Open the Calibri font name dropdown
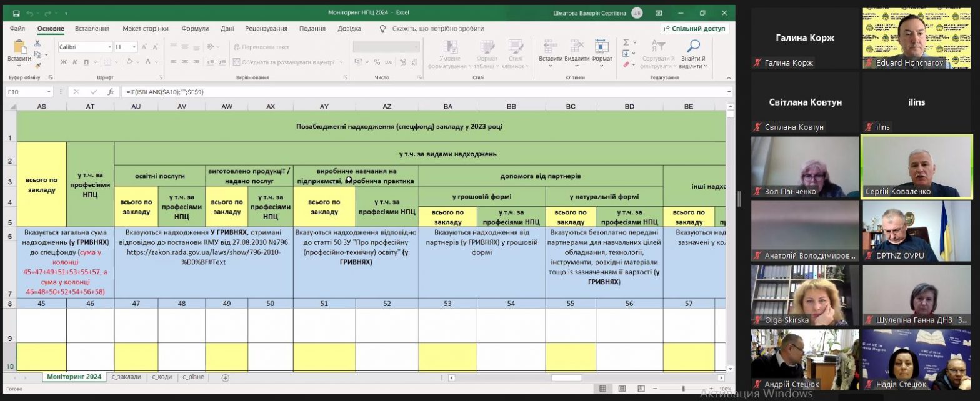 (x=110, y=47)
